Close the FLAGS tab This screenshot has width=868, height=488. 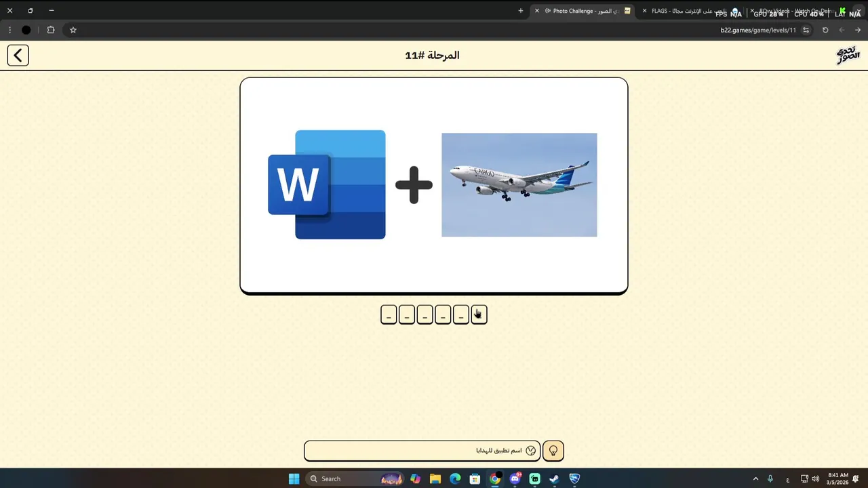click(x=644, y=11)
